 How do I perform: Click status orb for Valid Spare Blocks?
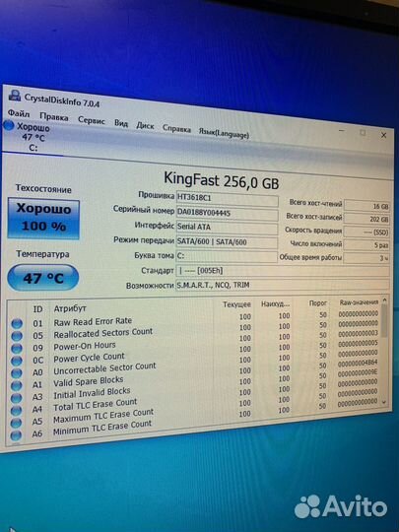16,385
